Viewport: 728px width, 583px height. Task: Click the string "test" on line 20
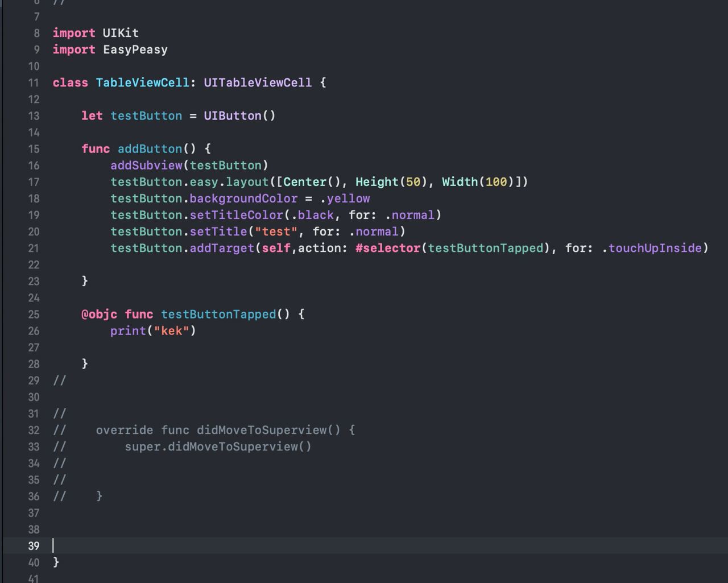tap(276, 231)
